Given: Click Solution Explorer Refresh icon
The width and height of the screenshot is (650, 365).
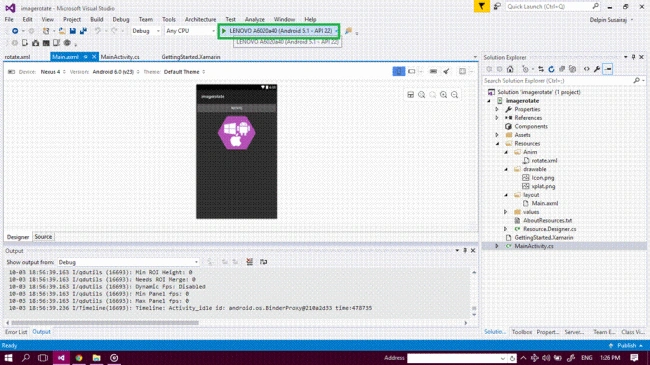Looking at the screenshot, I should pos(551,69).
